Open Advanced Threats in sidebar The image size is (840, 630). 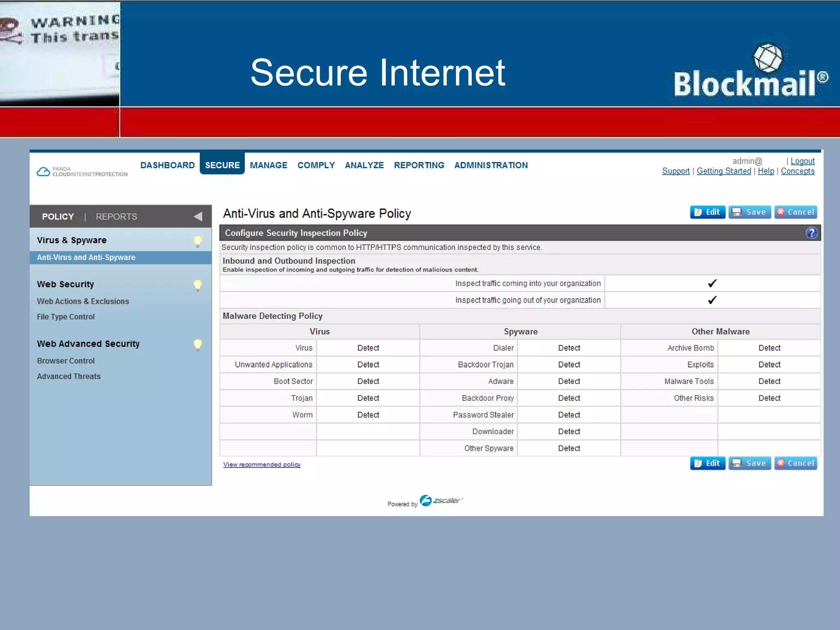click(68, 377)
